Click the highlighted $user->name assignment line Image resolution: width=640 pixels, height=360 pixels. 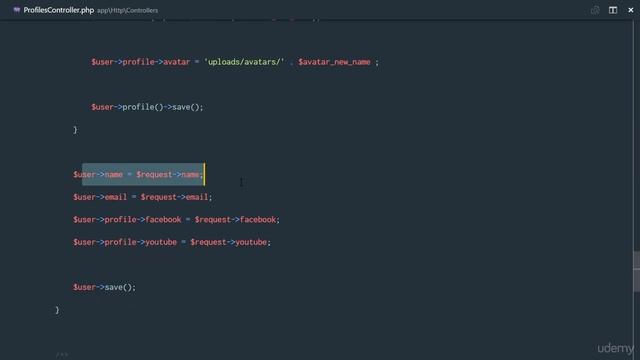coord(138,175)
